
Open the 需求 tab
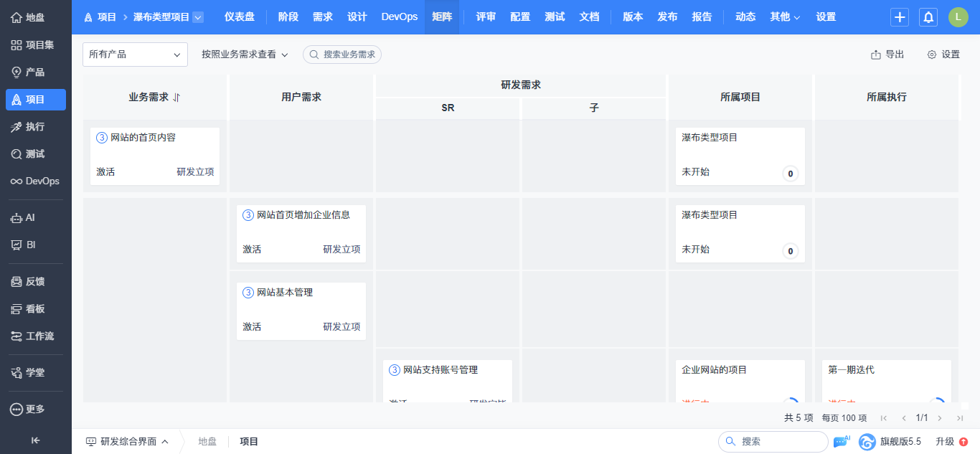[x=323, y=17]
